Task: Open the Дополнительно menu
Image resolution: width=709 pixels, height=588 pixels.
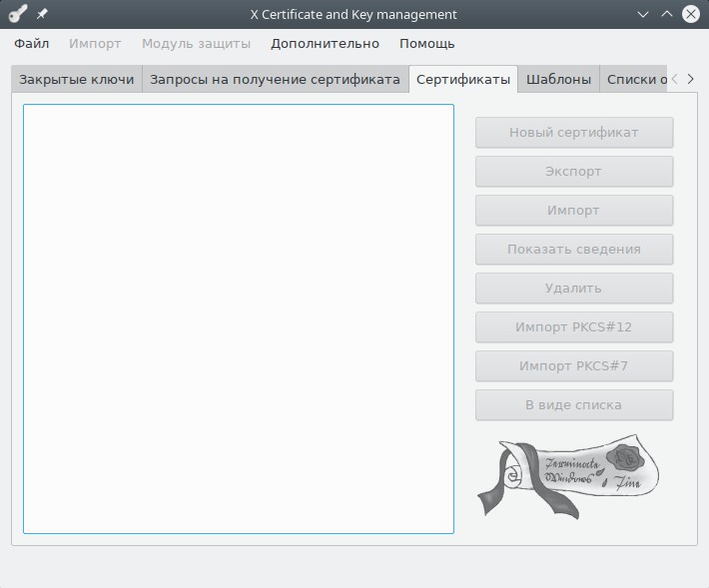Action: (x=325, y=44)
